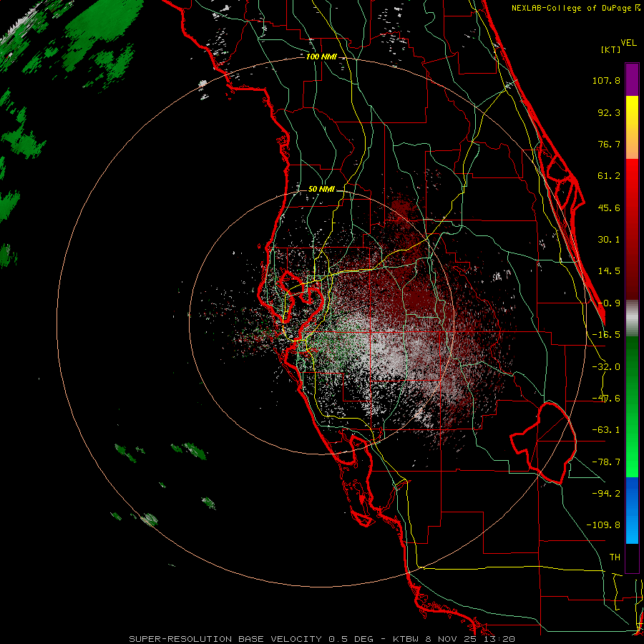644x644 pixels.
Task: Click the [KT] units label
Action: click(610, 49)
